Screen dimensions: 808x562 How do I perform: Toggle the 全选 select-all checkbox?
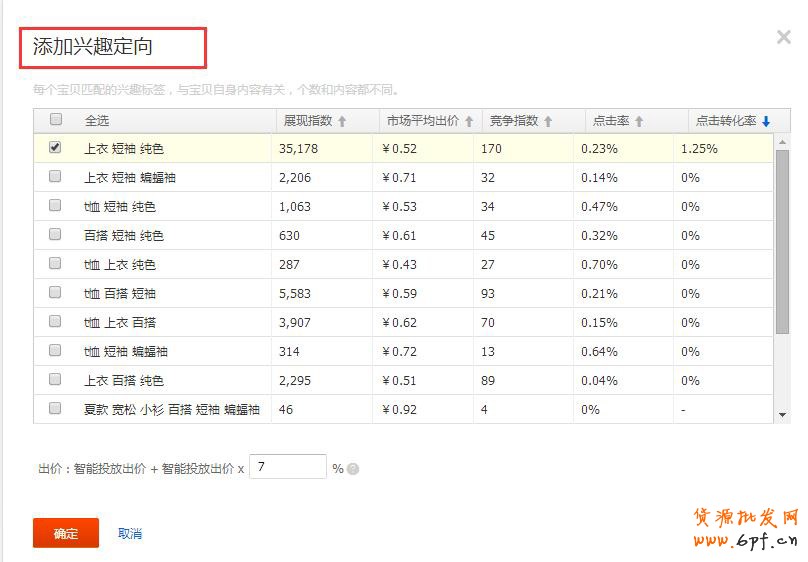[55, 120]
